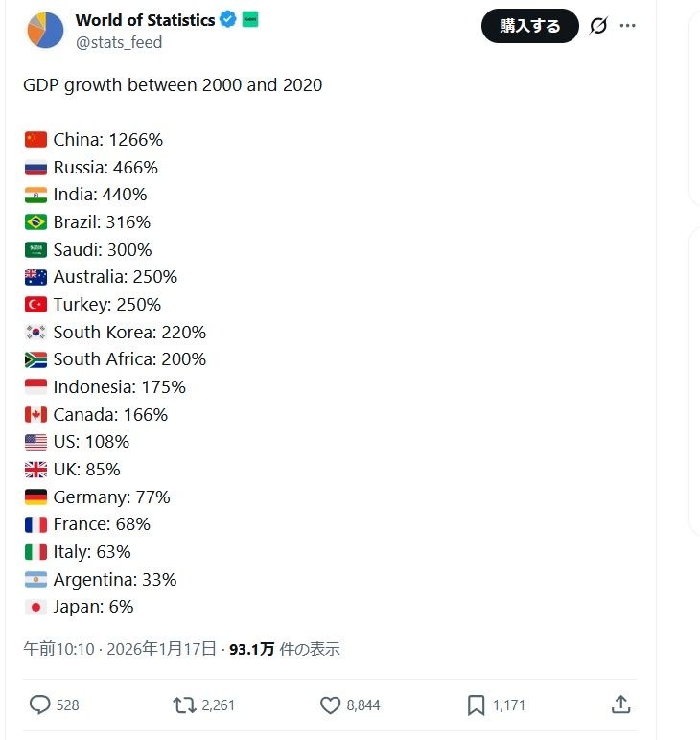Click the Brazil flag emoji

(x=35, y=222)
